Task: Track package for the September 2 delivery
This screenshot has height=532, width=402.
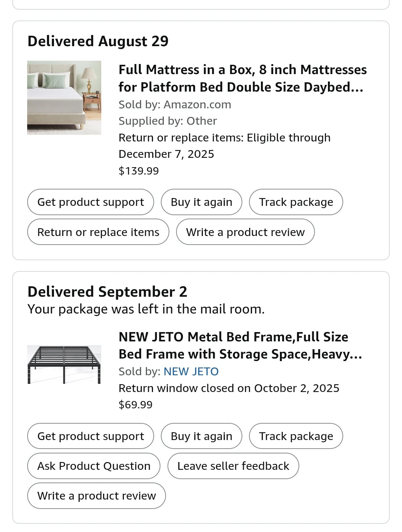Action: tap(296, 436)
